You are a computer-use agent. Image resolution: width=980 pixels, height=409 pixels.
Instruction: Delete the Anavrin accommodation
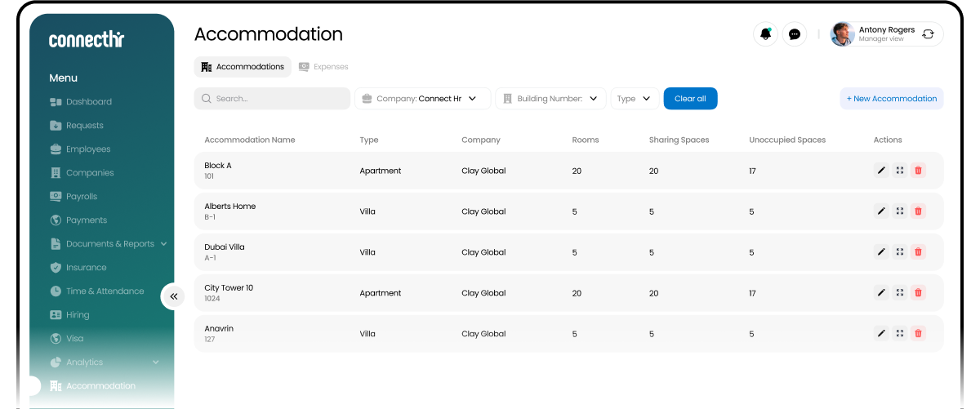[x=918, y=333]
